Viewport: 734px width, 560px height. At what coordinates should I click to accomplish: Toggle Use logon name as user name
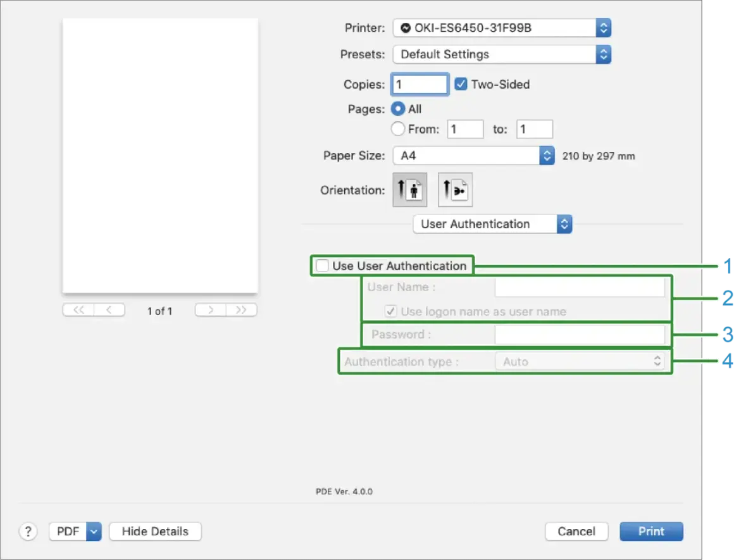pyautogui.click(x=391, y=311)
